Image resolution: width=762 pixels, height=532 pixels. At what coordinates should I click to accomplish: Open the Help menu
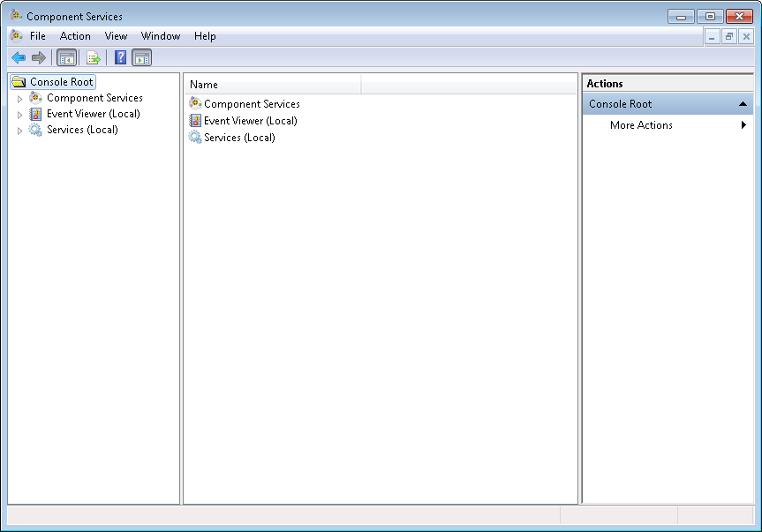pos(205,36)
